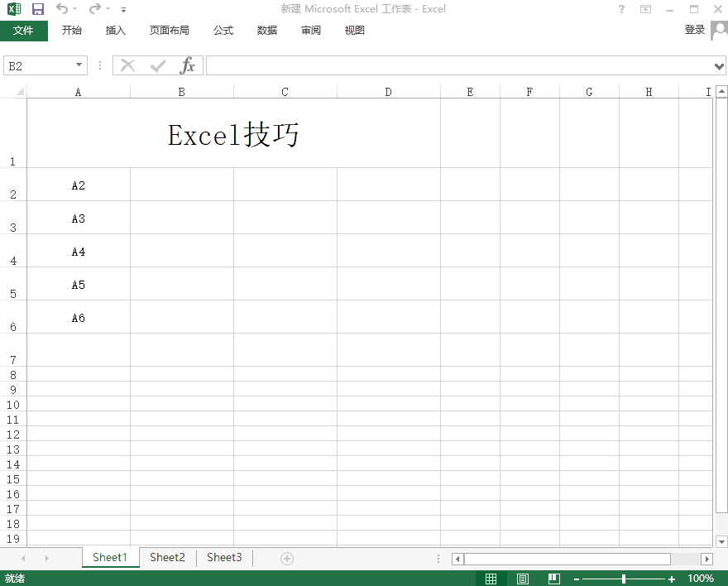
Task: Expand the Name Box dropdown arrow
Action: coord(79,65)
